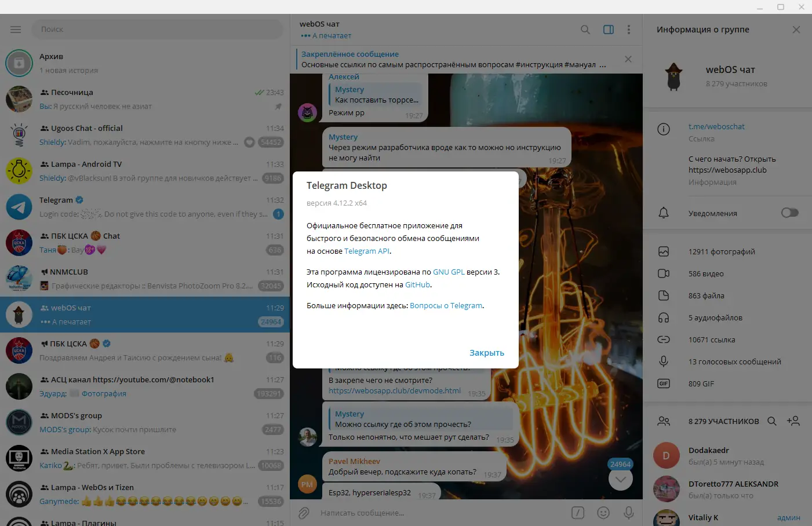Maximize the Telegram Desktop window
This screenshot has height=526, width=812.
pyautogui.click(x=781, y=7)
